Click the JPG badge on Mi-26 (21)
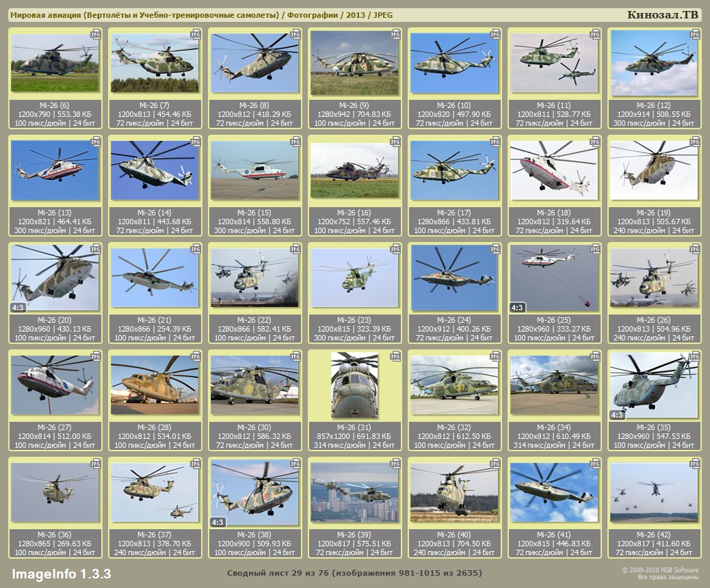The width and height of the screenshot is (710, 588). point(196,249)
